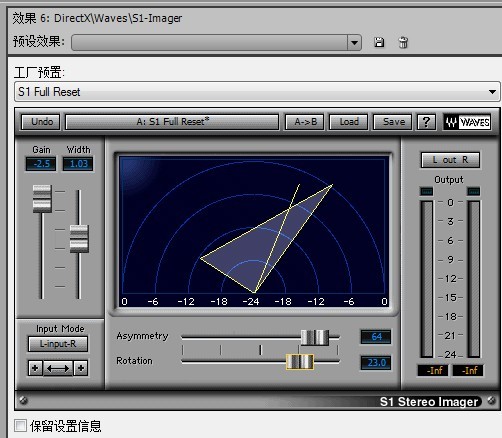Copy setup with A->B button
The height and width of the screenshot is (438, 502).
[305, 122]
